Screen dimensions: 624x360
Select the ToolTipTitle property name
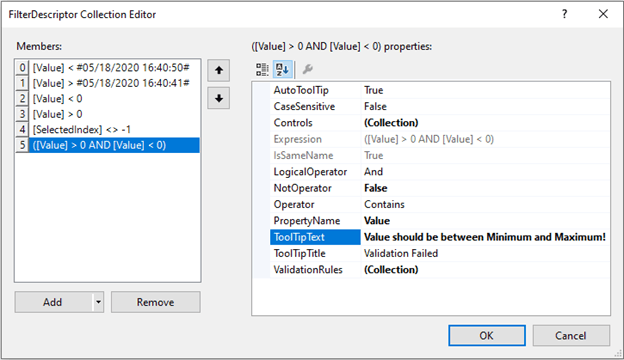click(300, 253)
